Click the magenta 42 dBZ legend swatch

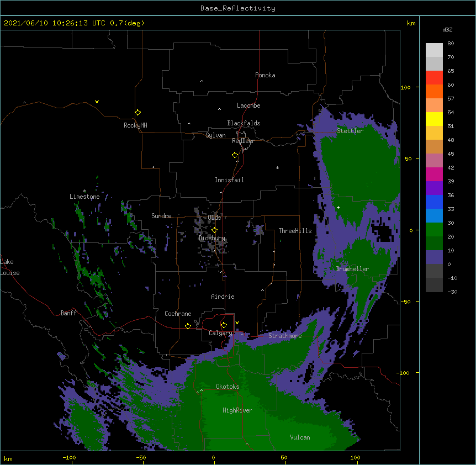click(x=434, y=174)
